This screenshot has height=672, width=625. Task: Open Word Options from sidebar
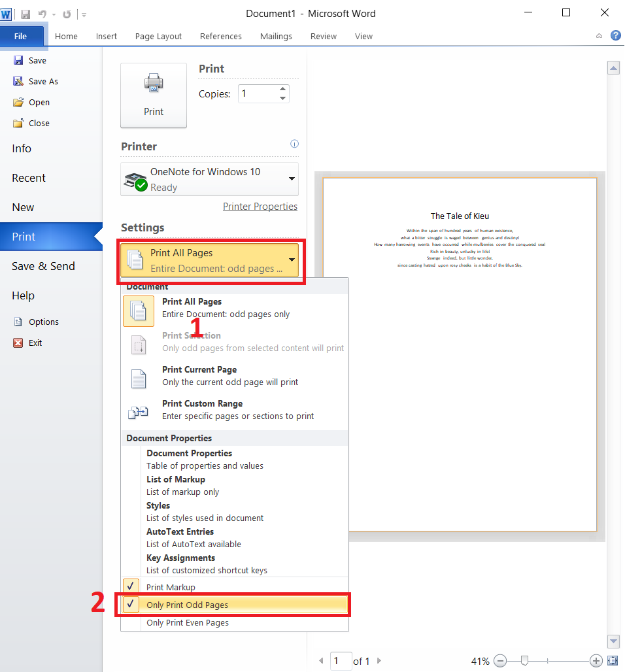[43, 322]
